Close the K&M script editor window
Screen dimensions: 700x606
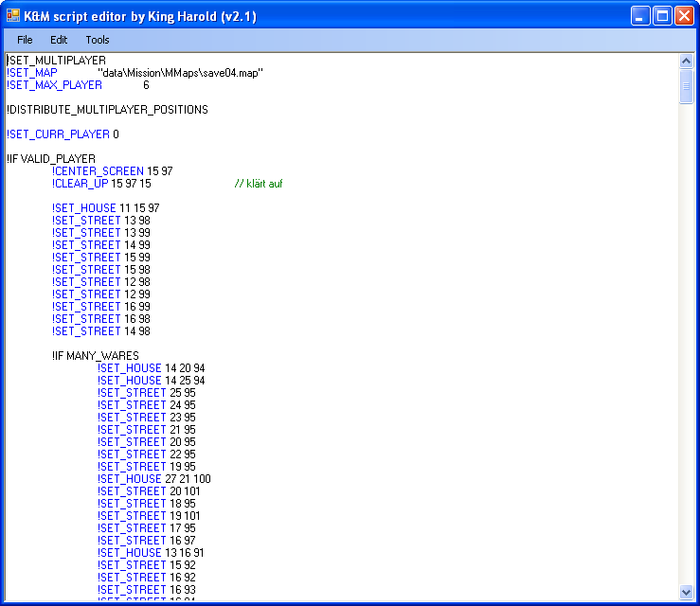coord(684,16)
